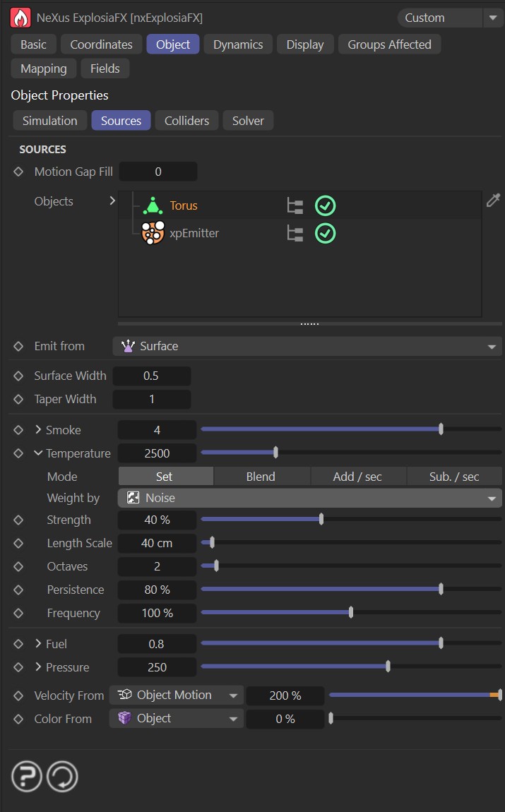Open help with the question mark icon
Screen dimensions: 505x812
[26, 777]
